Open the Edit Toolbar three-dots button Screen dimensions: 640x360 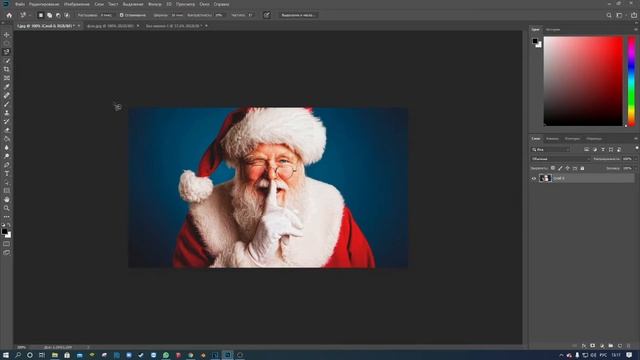[7, 217]
